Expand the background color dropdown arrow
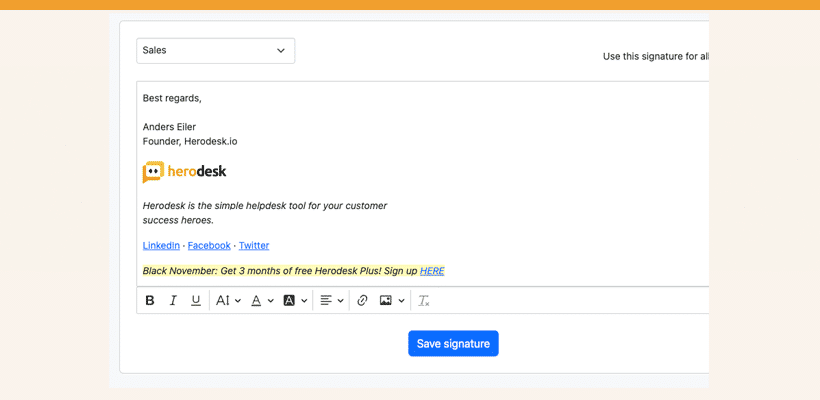Screen dimensions: 820x400 point(304,301)
